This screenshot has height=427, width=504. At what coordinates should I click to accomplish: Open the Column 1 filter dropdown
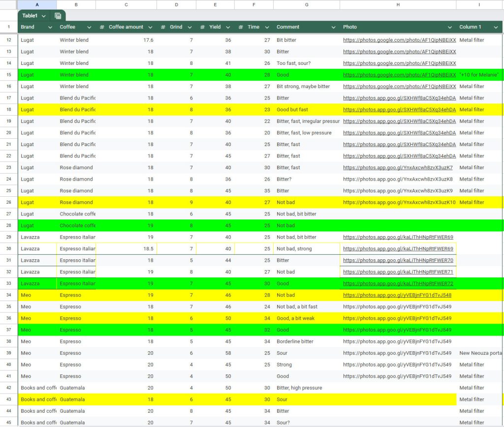tap(496, 28)
